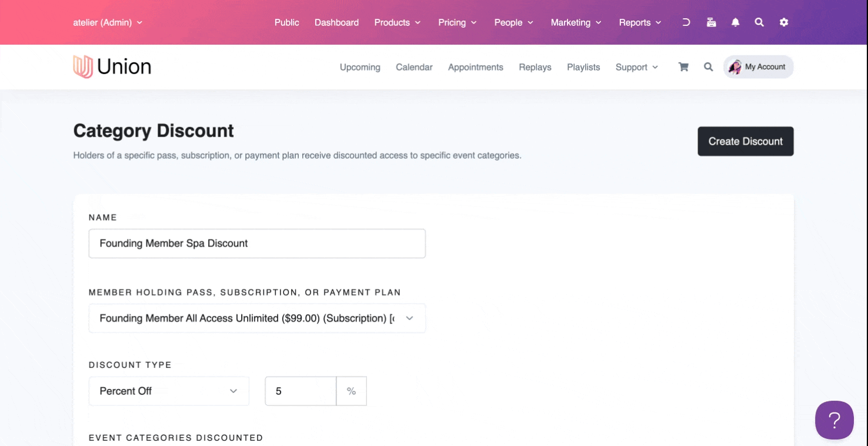Viewport: 868px width, 446px height.
Task: Open the point-of-sale register icon
Action: click(711, 22)
